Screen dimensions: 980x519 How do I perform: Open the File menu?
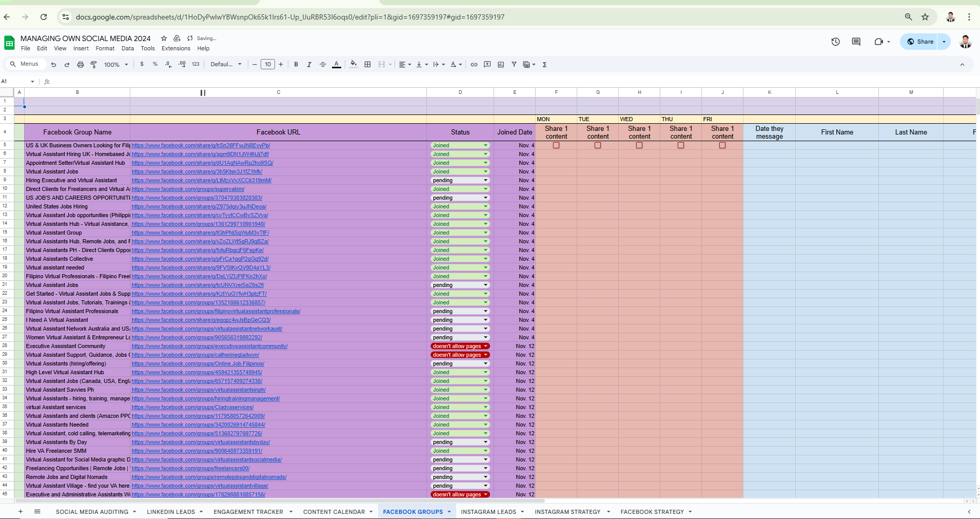(x=26, y=48)
